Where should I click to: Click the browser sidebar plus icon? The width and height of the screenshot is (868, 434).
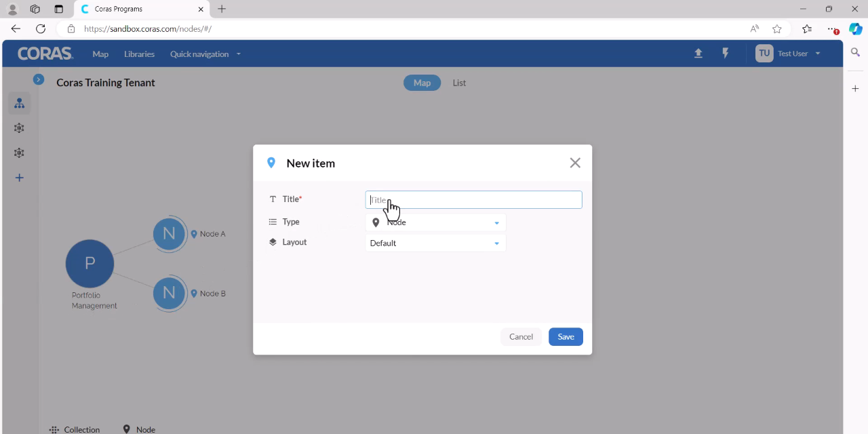click(856, 89)
